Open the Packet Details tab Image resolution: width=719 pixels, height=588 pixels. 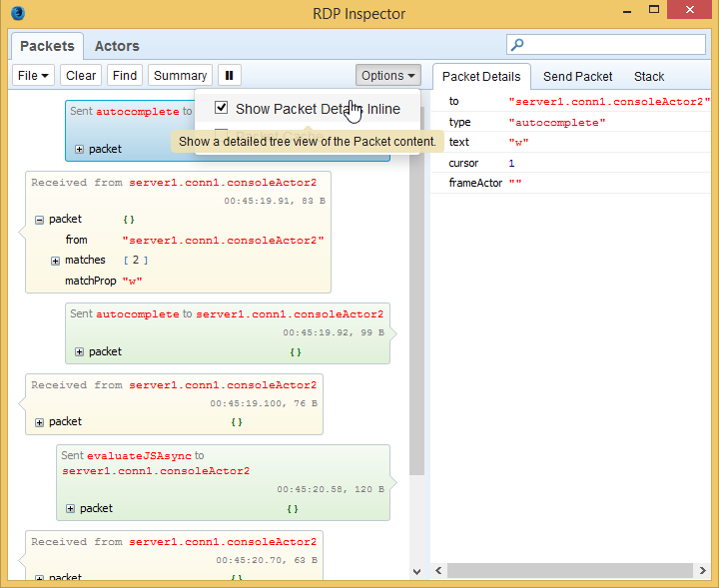[481, 77]
